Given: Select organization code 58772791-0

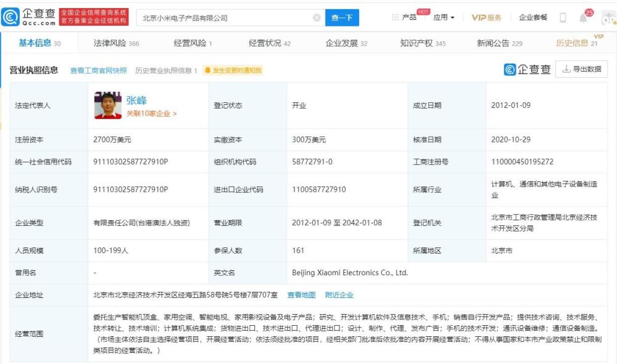Looking at the screenshot, I should pos(312,162).
